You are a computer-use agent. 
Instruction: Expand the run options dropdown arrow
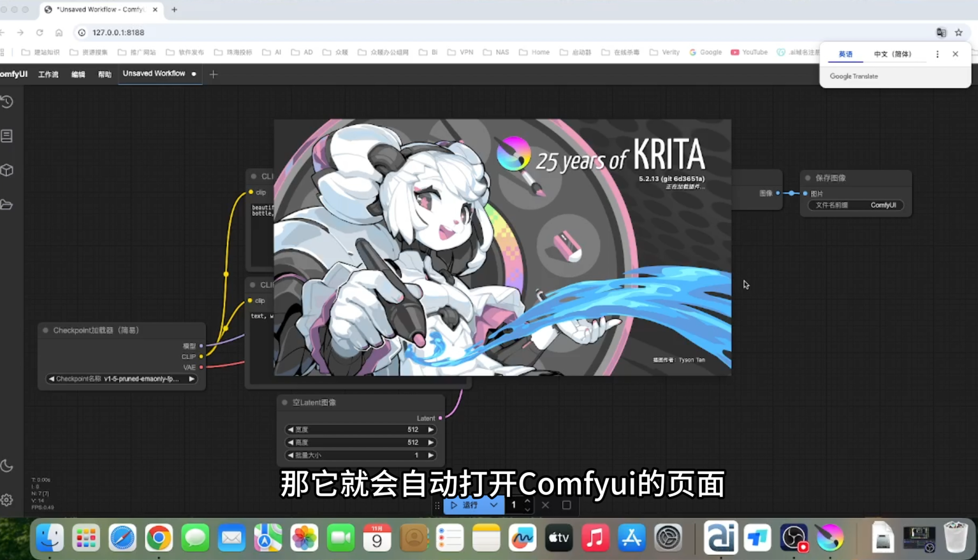click(494, 505)
